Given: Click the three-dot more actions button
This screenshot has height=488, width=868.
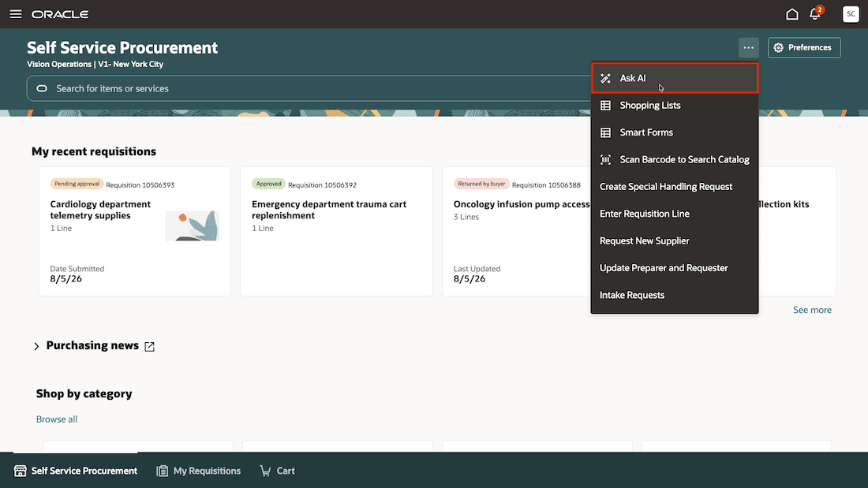Looking at the screenshot, I should pos(748,47).
